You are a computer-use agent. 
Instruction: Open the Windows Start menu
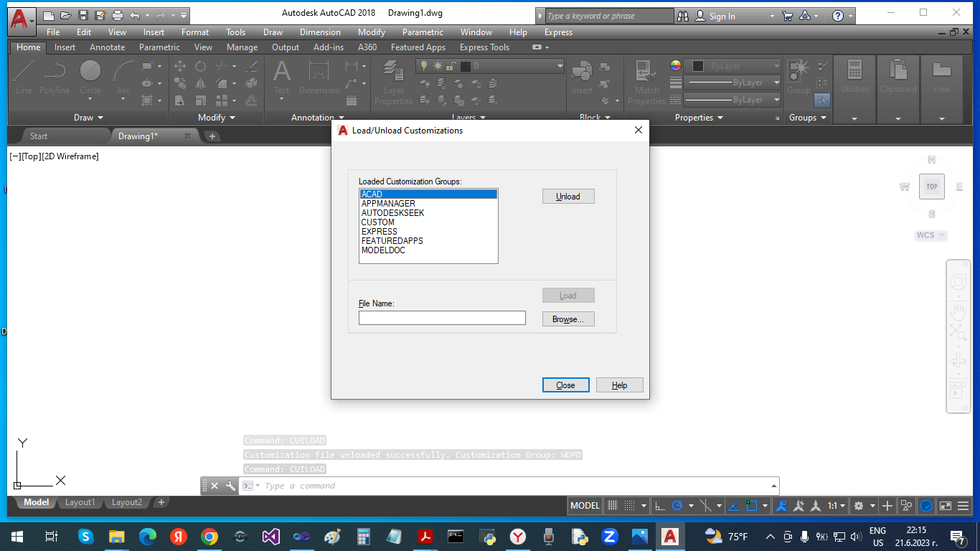17,536
